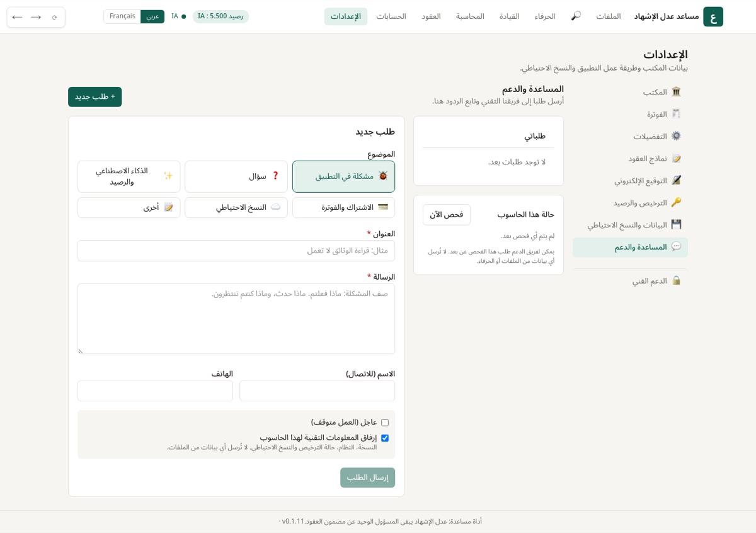Click the مساعد عدل الإشهاد title
Viewport: 756px width, 533px height.
[667, 16]
